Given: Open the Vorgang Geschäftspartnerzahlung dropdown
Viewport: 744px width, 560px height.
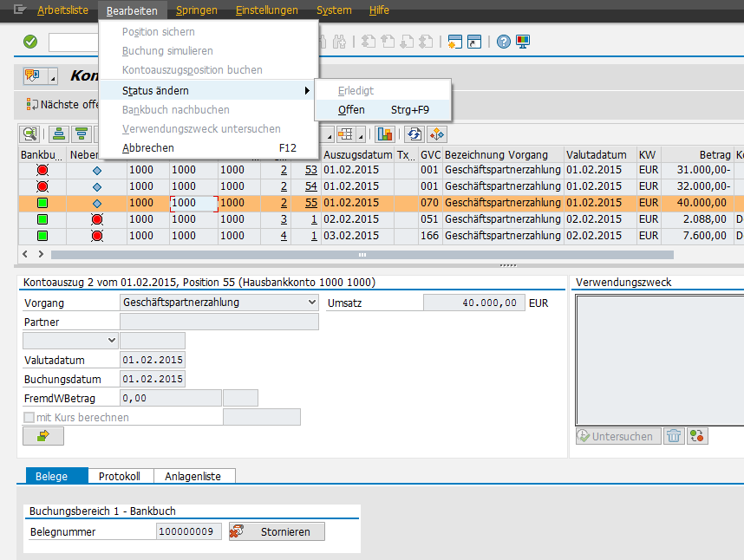Looking at the screenshot, I should point(312,303).
